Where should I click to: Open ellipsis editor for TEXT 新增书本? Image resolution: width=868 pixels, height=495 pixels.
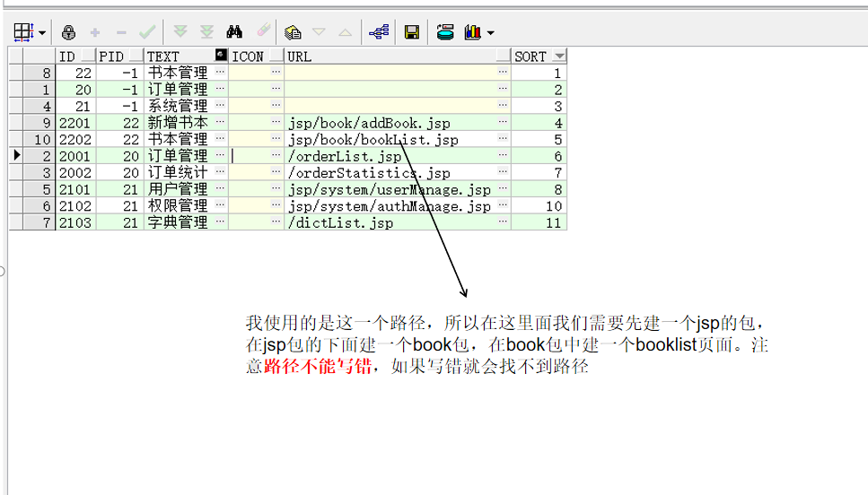[x=220, y=122]
